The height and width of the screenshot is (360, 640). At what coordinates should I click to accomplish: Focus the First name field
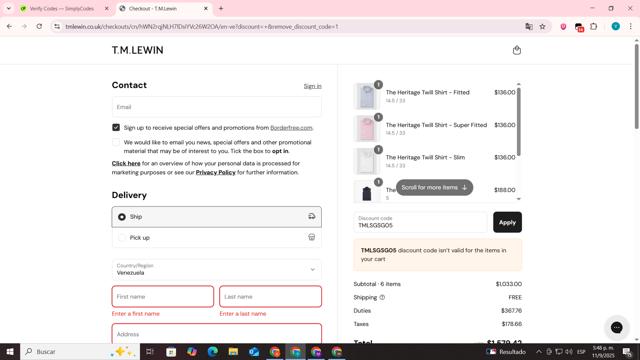162,296
